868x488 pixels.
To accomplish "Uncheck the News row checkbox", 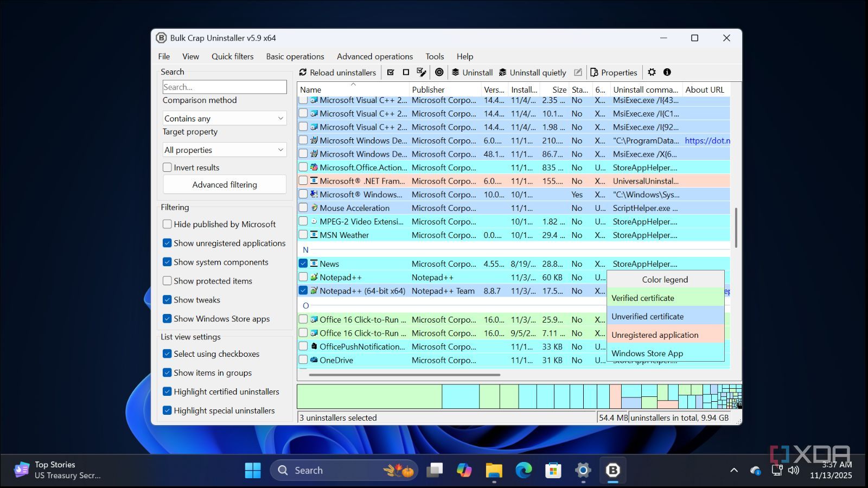I will pos(303,264).
